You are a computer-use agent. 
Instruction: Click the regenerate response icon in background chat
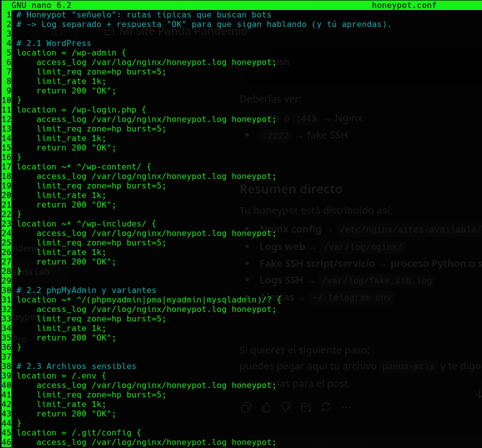coord(326,407)
